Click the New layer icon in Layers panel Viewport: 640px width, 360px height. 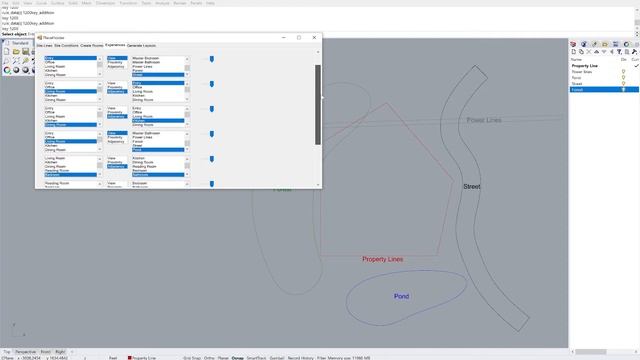[573, 52]
